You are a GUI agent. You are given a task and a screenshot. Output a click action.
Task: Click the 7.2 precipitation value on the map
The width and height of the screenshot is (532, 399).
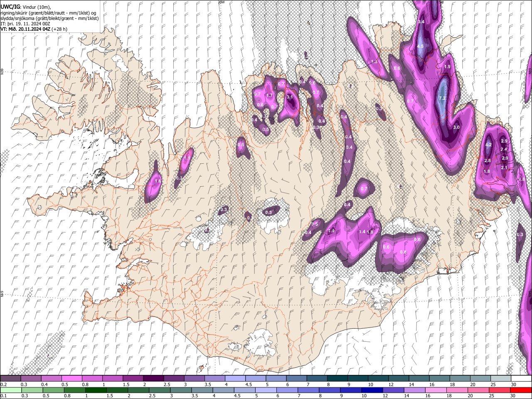pyautogui.click(x=442, y=99)
